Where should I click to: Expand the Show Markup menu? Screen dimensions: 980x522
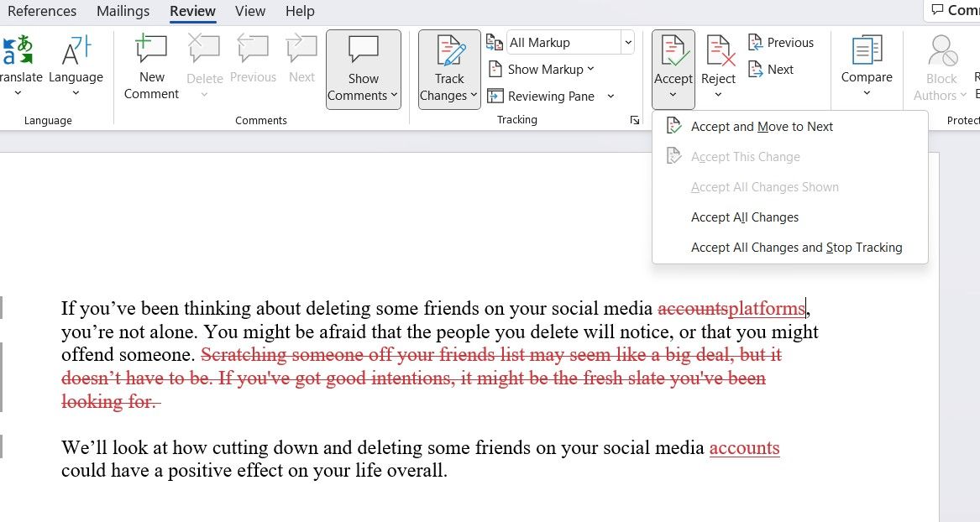542,70
